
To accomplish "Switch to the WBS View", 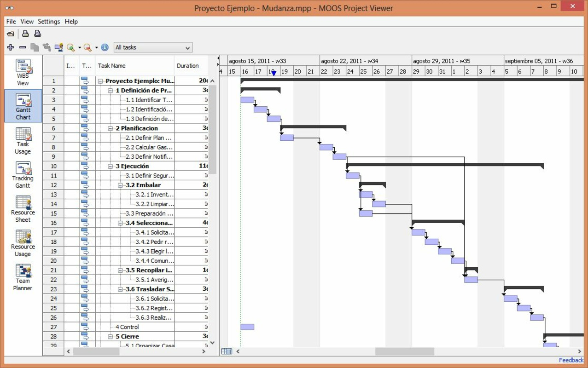I will (x=23, y=69).
